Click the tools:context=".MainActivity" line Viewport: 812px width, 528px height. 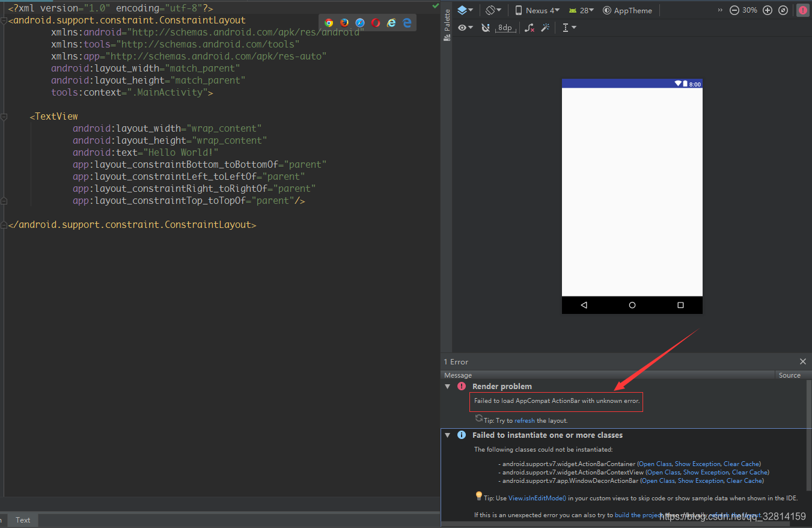(x=132, y=93)
